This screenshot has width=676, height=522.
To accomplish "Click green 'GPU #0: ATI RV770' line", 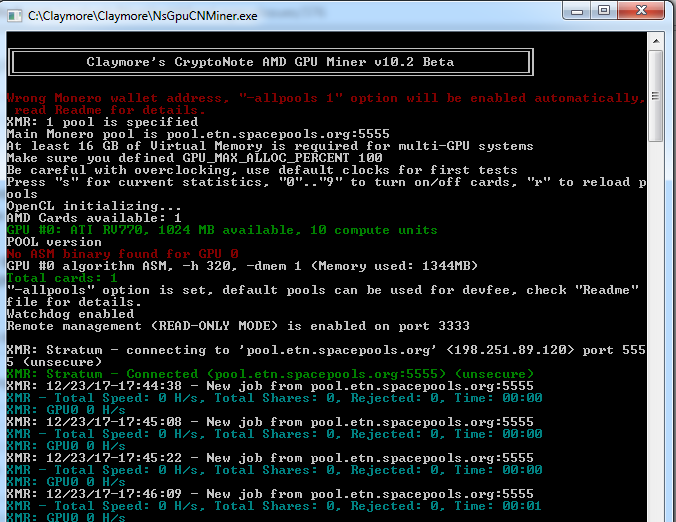I will [222, 230].
